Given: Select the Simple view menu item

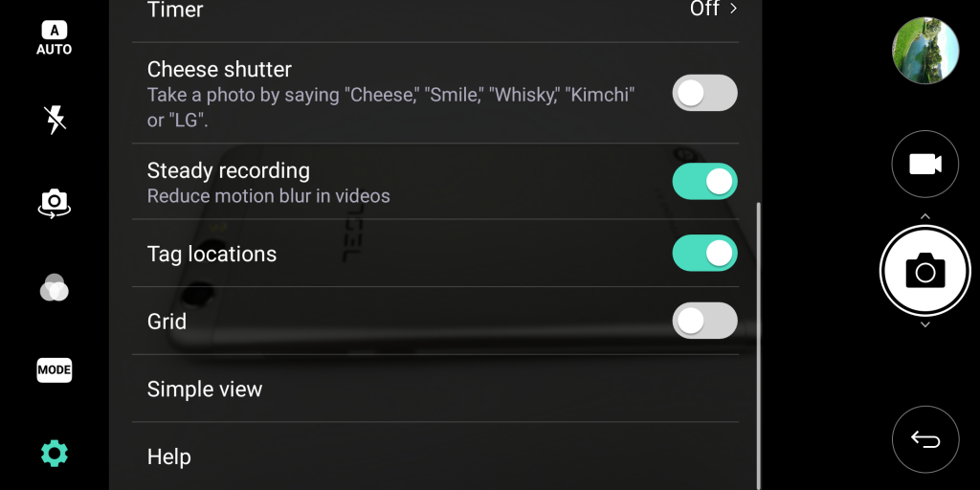Looking at the screenshot, I should [x=205, y=390].
